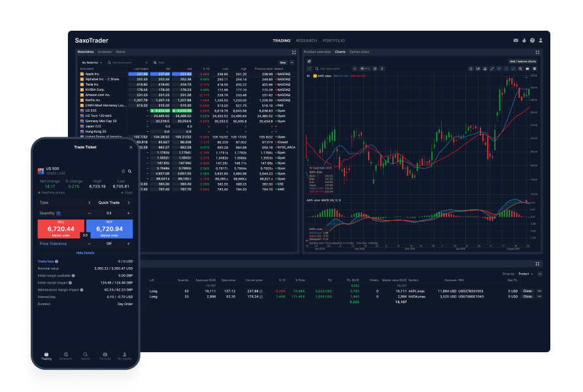Click Hide Details on the trade ticket
The width and height of the screenshot is (583, 392).
85,253
